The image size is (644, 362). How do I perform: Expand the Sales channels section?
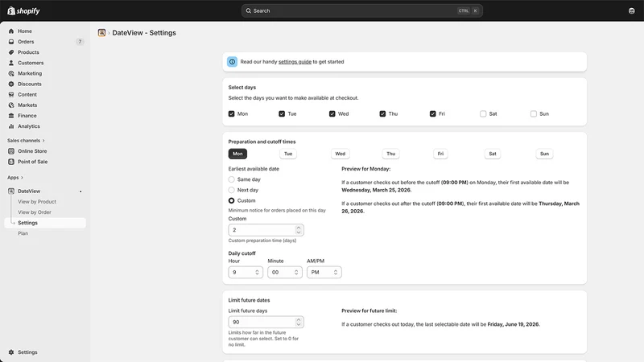[26, 140]
